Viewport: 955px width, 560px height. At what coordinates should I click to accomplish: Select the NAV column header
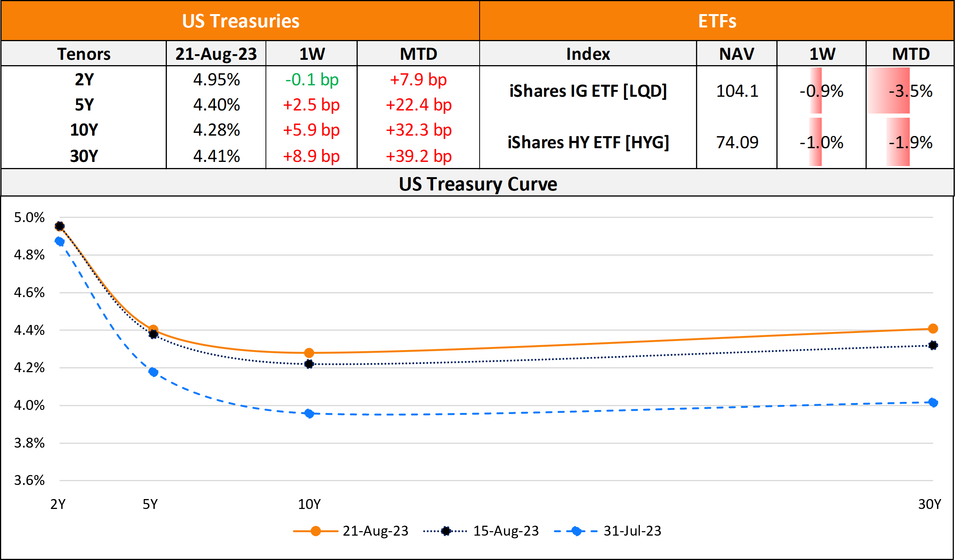[736, 54]
